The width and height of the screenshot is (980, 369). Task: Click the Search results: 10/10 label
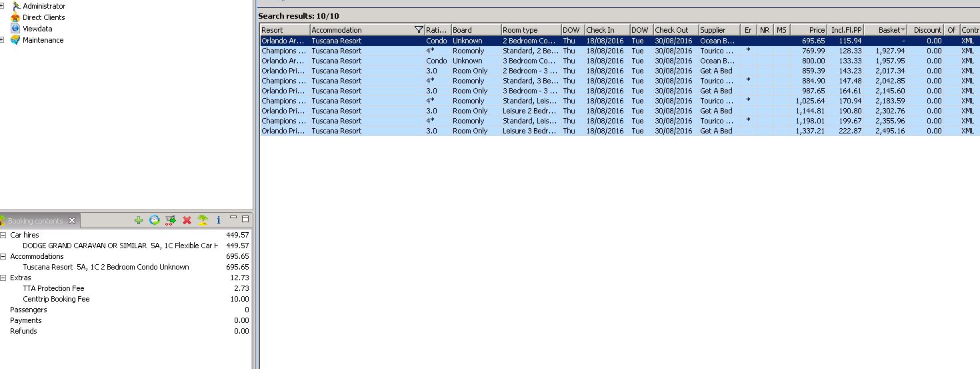(x=299, y=15)
